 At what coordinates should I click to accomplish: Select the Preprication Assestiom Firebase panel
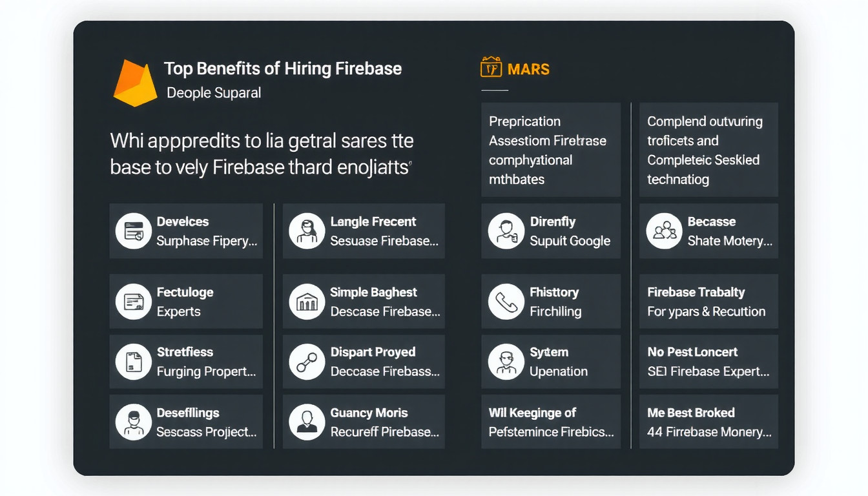(551, 150)
